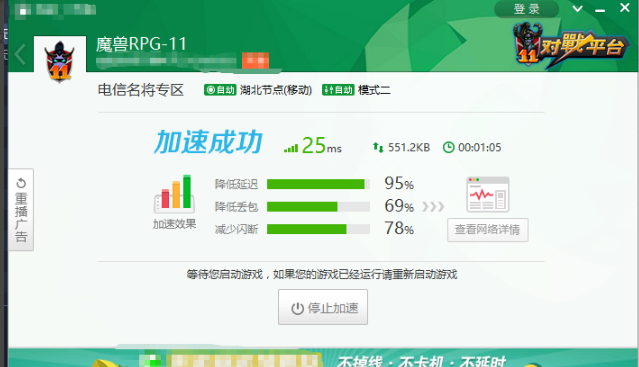The width and height of the screenshot is (639, 367).
Task: Click the 78% disconnect reduction value
Action: (399, 228)
